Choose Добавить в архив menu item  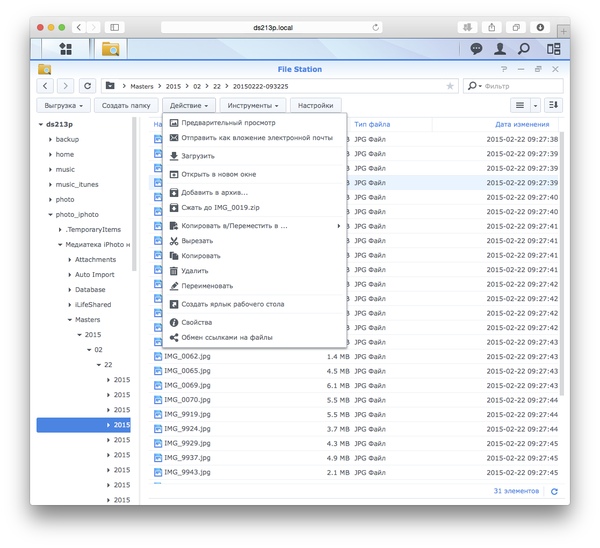254,192
